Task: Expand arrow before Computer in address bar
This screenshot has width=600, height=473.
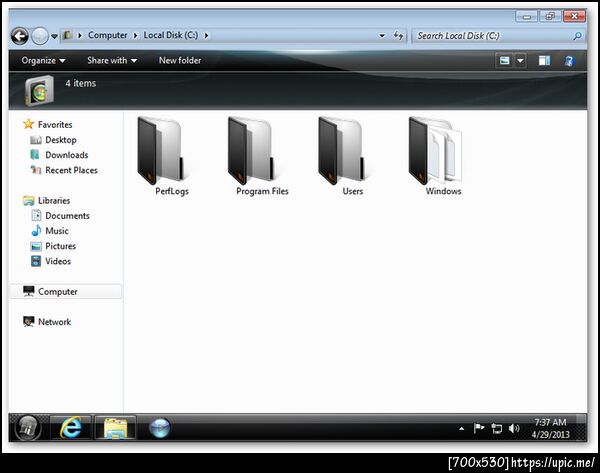Action: pos(80,36)
